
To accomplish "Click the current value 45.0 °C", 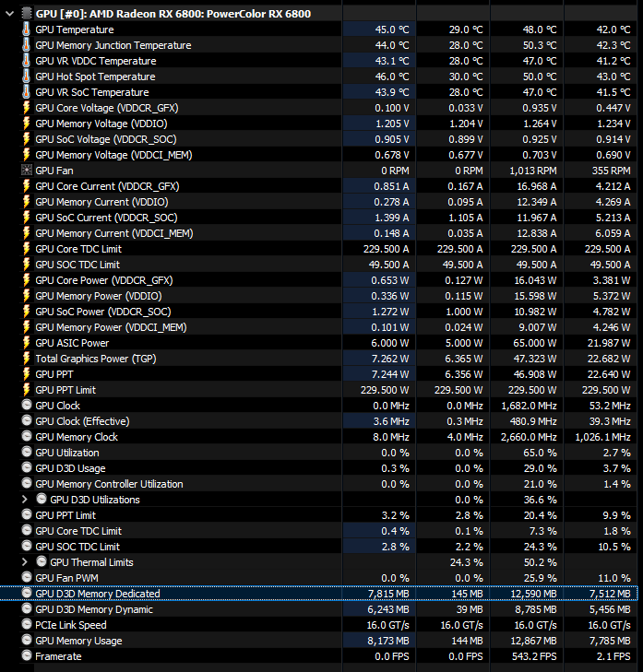I will 392,29.
